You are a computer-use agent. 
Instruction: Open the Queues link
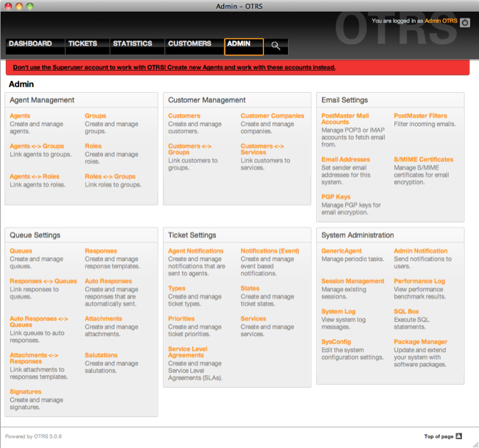(21, 251)
